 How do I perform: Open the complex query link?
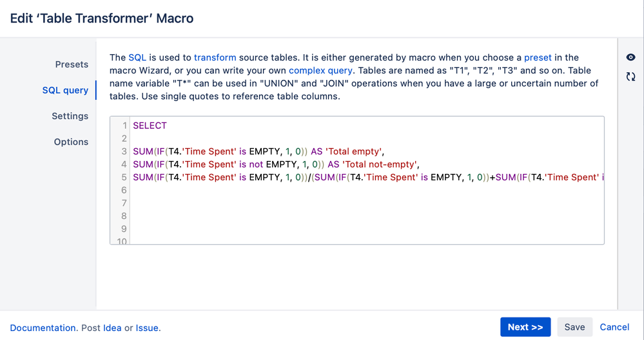coord(320,71)
